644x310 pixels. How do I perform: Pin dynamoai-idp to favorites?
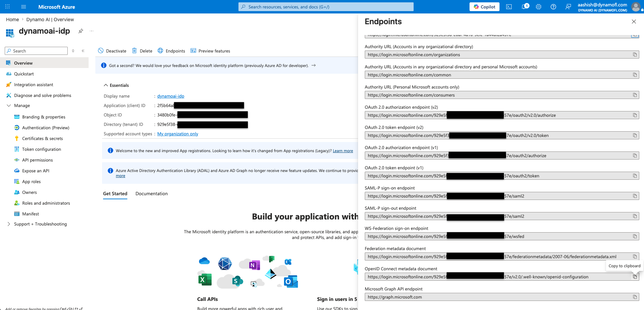[x=81, y=31]
